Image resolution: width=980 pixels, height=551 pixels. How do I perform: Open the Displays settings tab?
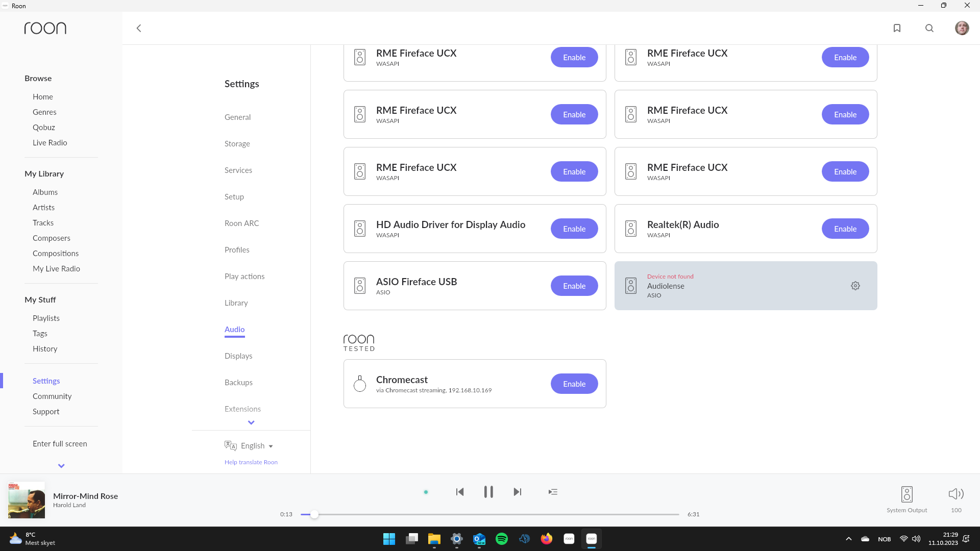pos(238,356)
